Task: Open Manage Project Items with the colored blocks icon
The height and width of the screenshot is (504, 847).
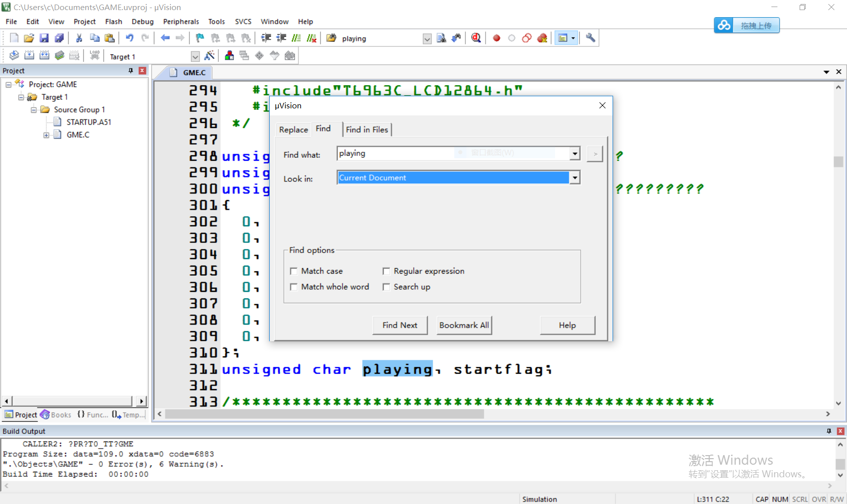Action: click(x=229, y=55)
